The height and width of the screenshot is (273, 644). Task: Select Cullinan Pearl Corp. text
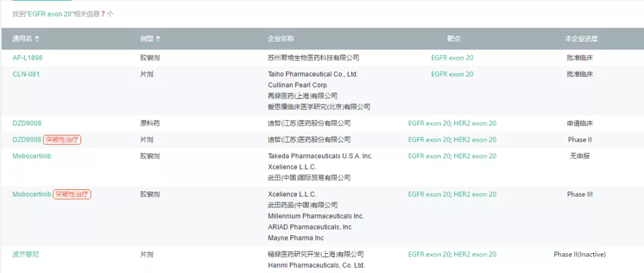(298, 85)
